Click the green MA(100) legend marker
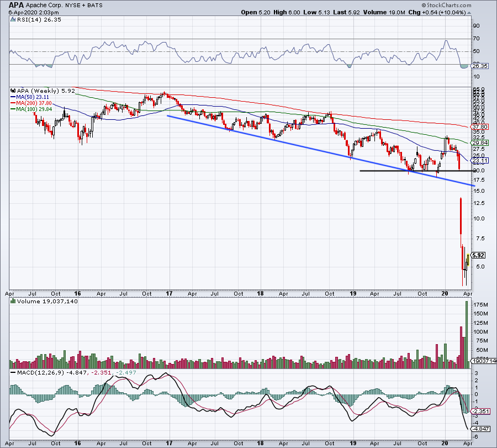Viewport: 497px width, 448px height. pyautogui.click(x=12, y=109)
